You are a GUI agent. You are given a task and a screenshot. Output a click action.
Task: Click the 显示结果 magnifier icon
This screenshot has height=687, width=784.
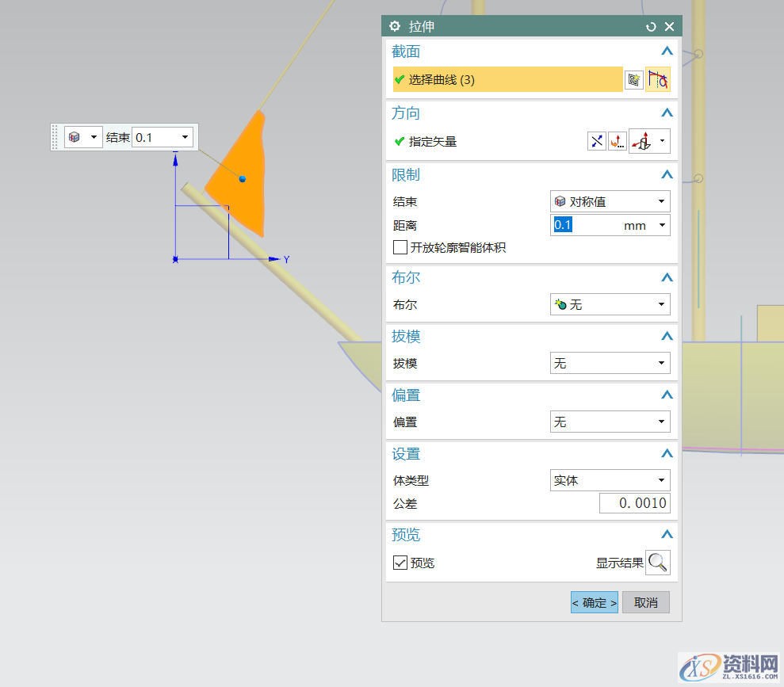(658, 563)
